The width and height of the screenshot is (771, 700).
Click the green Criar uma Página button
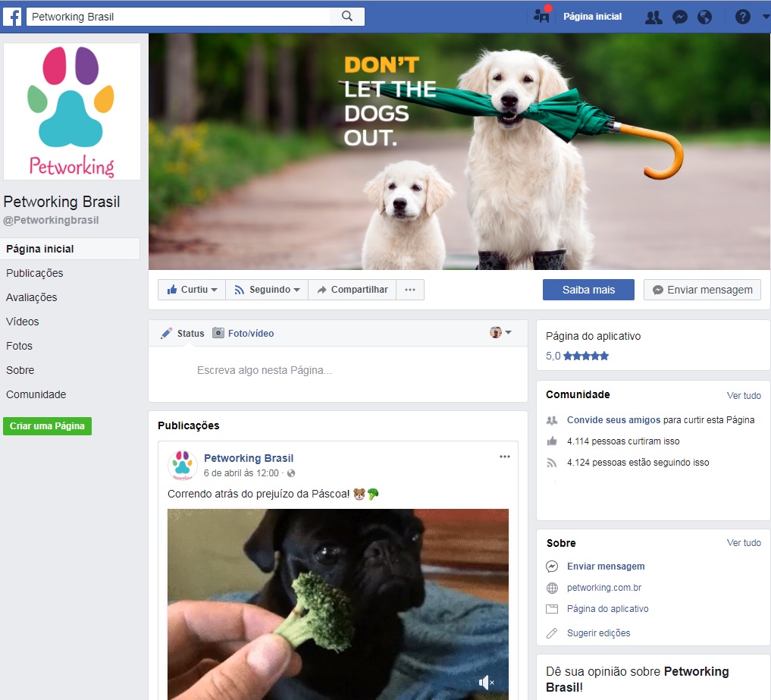tap(47, 426)
